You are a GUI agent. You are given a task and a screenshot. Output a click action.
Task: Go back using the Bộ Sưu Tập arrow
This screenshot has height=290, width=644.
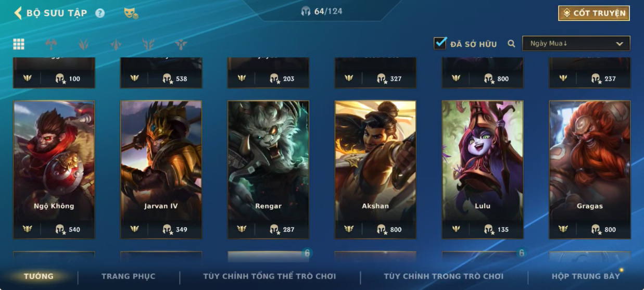point(18,13)
